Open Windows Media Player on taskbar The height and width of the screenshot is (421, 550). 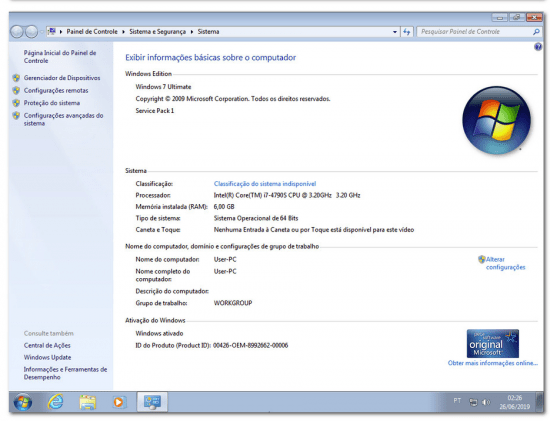119,402
